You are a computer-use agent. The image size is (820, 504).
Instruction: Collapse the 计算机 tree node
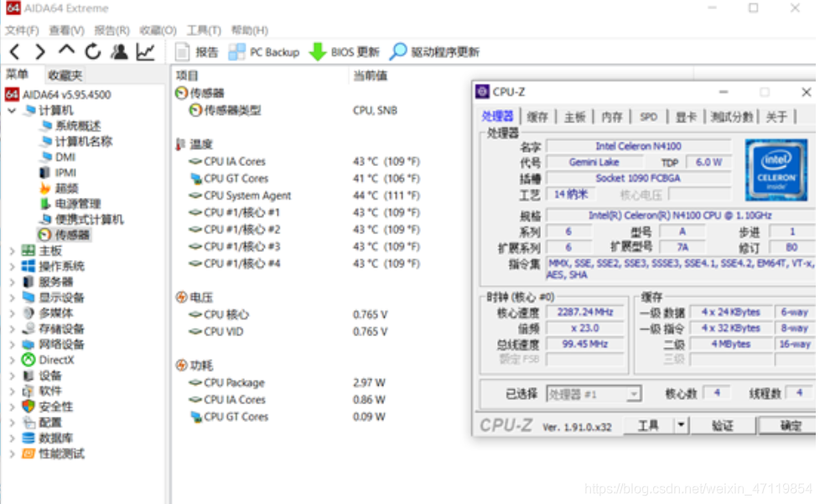(x=12, y=111)
